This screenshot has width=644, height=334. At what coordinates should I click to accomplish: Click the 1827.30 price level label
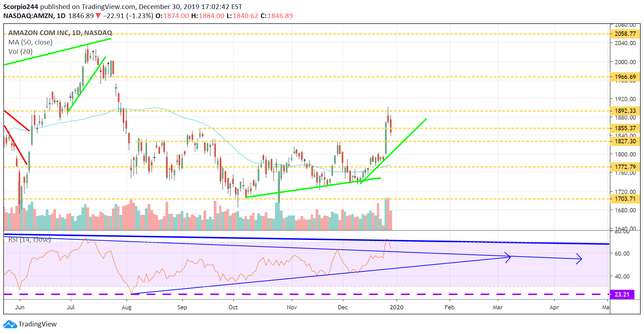pos(625,141)
